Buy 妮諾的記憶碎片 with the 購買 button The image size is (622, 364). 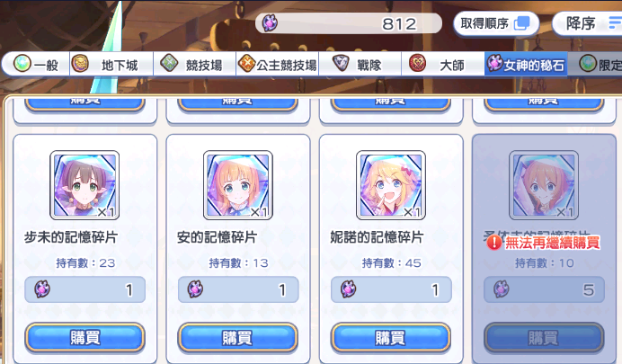click(391, 338)
